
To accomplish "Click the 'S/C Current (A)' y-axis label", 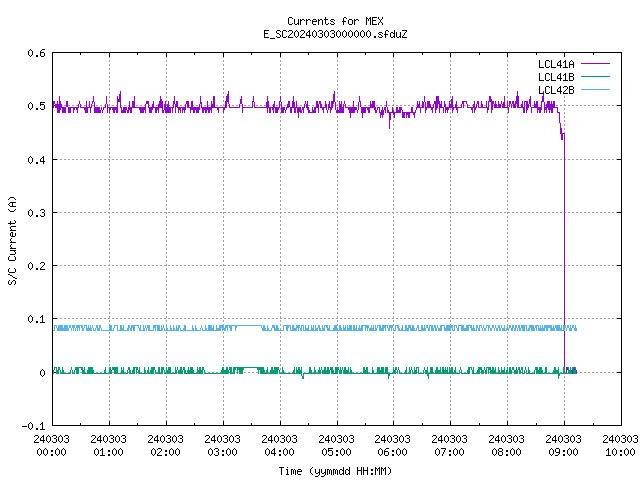I will 13,241.
